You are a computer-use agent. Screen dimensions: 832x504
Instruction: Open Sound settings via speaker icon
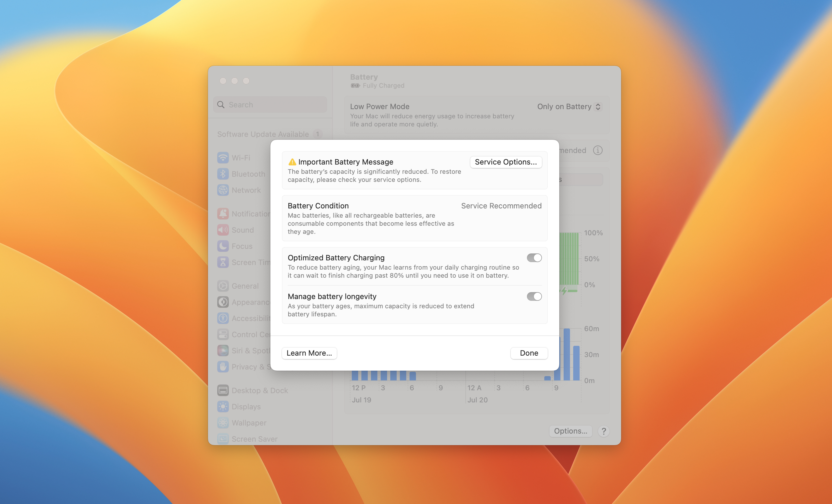(223, 230)
